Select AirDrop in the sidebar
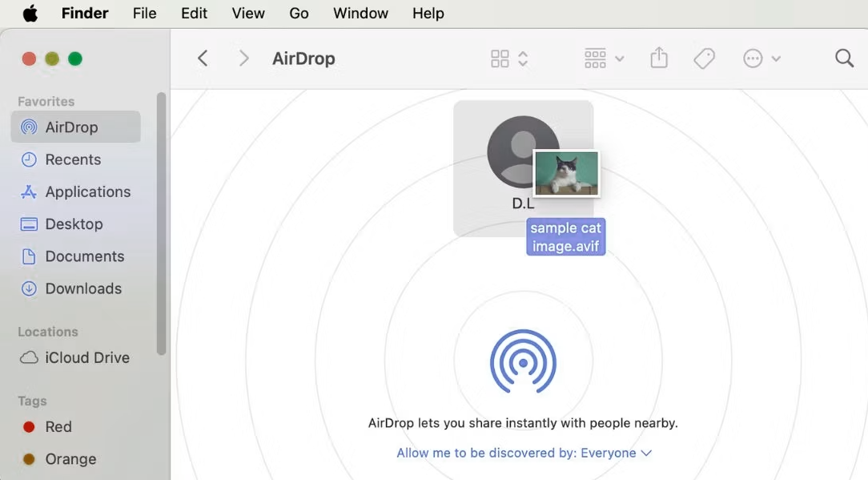This screenshot has height=480, width=868. tap(76, 127)
